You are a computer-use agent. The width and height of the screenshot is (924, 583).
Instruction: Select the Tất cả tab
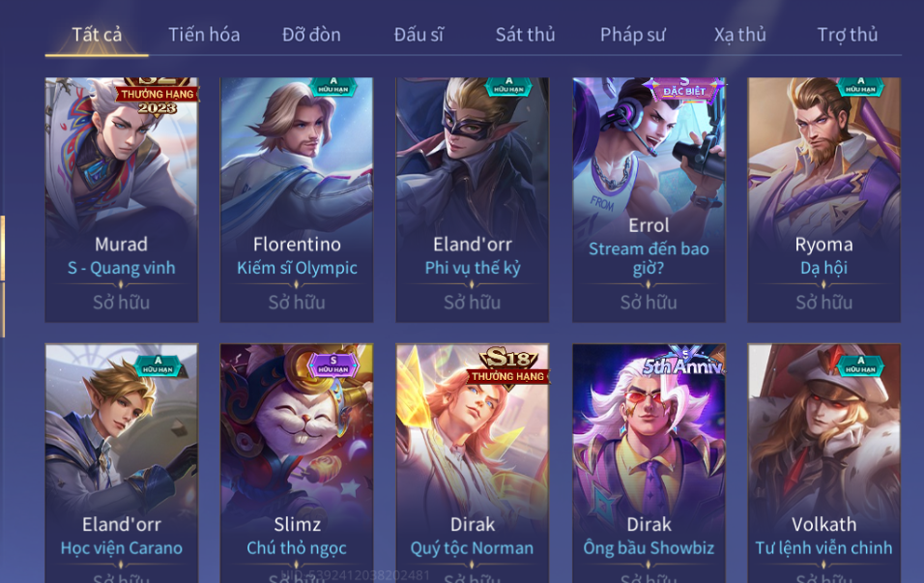point(97,36)
